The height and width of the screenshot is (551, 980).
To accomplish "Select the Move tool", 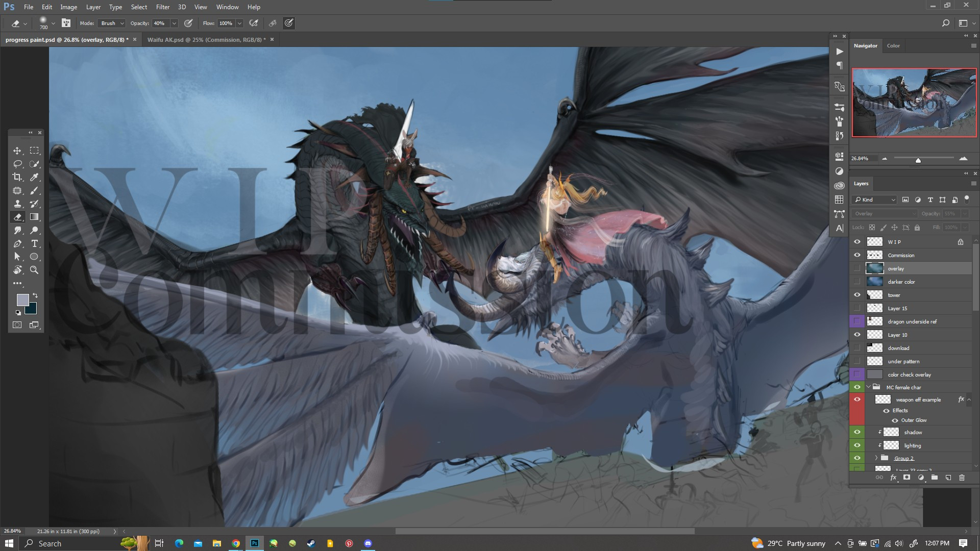I will pos(17,151).
